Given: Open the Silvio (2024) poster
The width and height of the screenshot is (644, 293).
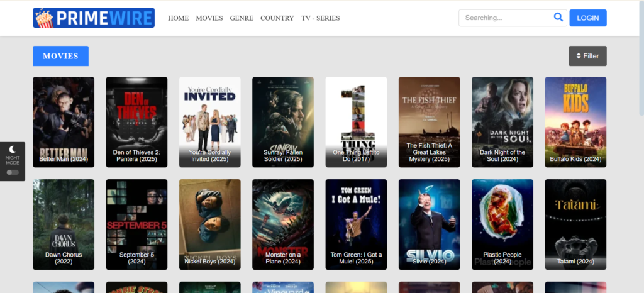Looking at the screenshot, I should click(429, 224).
